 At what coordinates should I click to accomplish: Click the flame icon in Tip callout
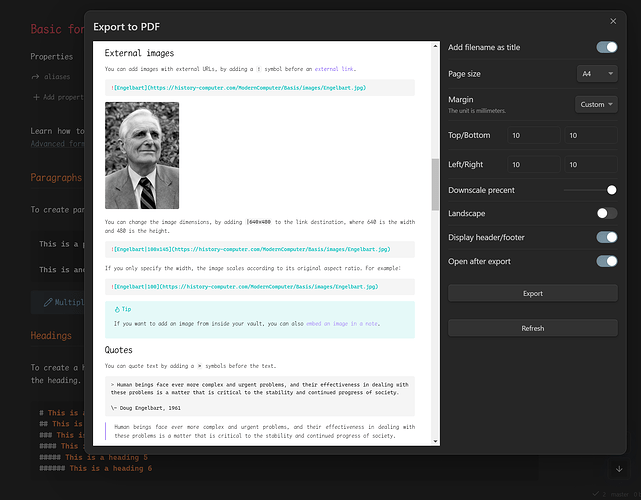[117, 310]
